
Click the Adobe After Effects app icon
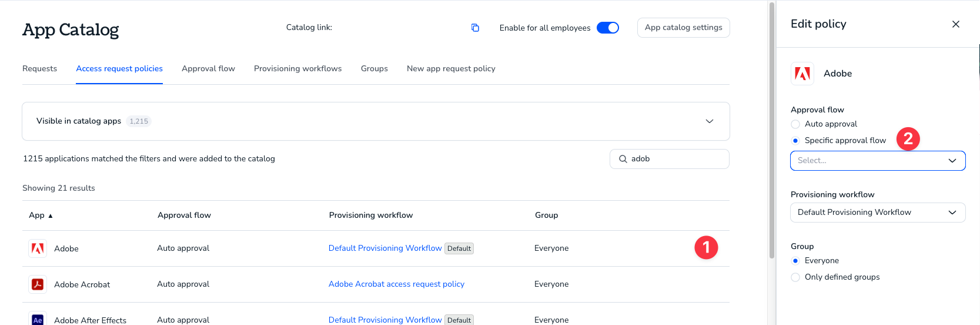(x=38, y=319)
